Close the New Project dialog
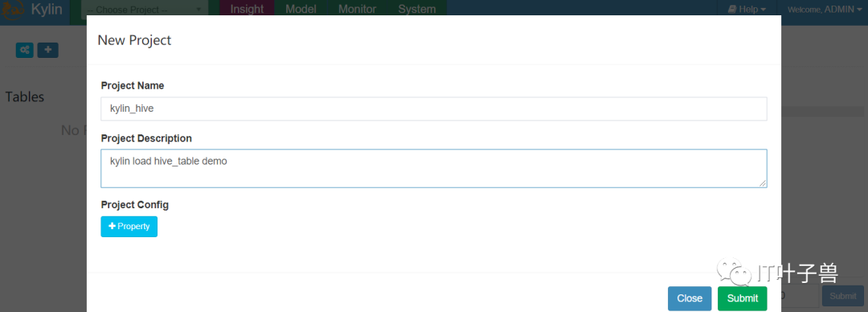This screenshot has width=868, height=312. [x=690, y=298]
